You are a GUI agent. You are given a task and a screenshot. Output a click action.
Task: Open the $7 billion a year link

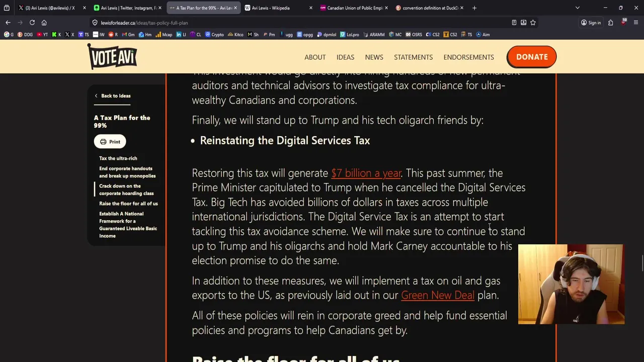click(x=366, y=173)
